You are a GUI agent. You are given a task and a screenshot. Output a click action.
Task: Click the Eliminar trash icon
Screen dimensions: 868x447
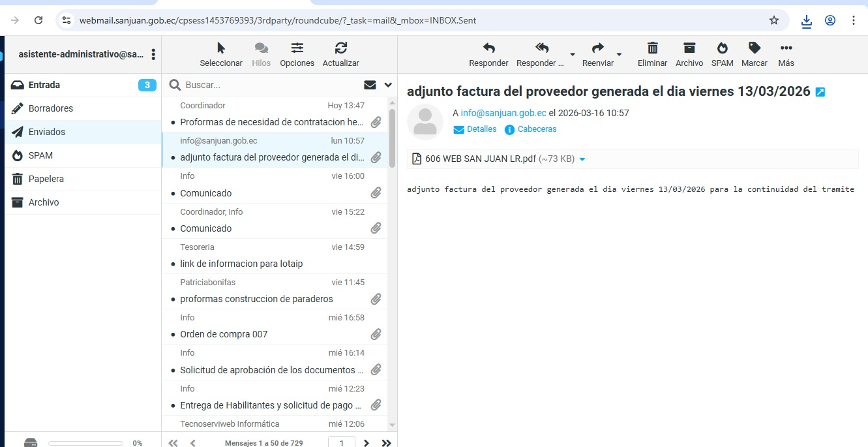pyautogui.click(x=652, y=48)
